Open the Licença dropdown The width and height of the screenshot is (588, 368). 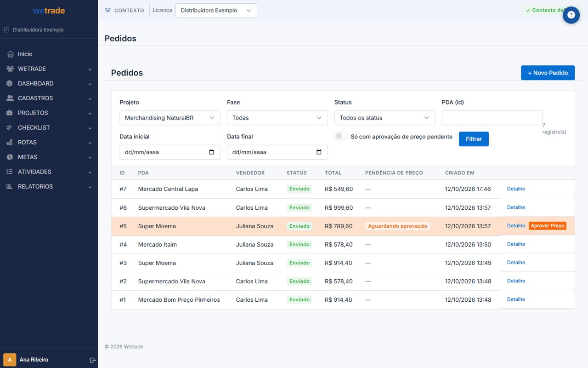point(216,11)
